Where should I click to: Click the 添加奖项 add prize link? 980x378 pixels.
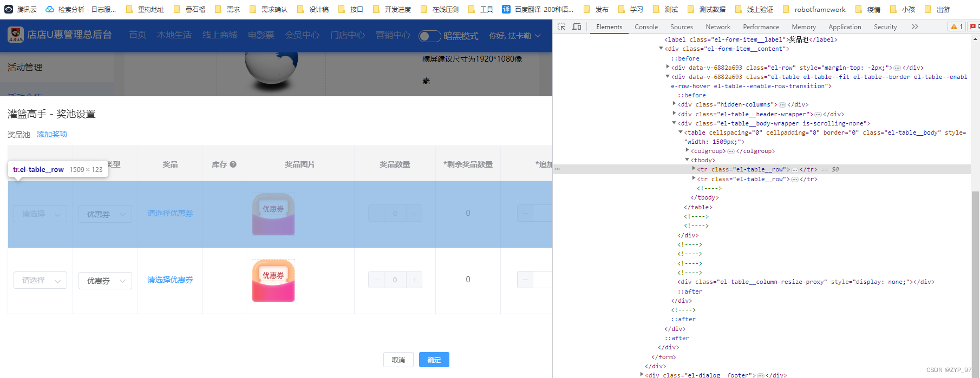pyautogui.click(x=52, y=134)
